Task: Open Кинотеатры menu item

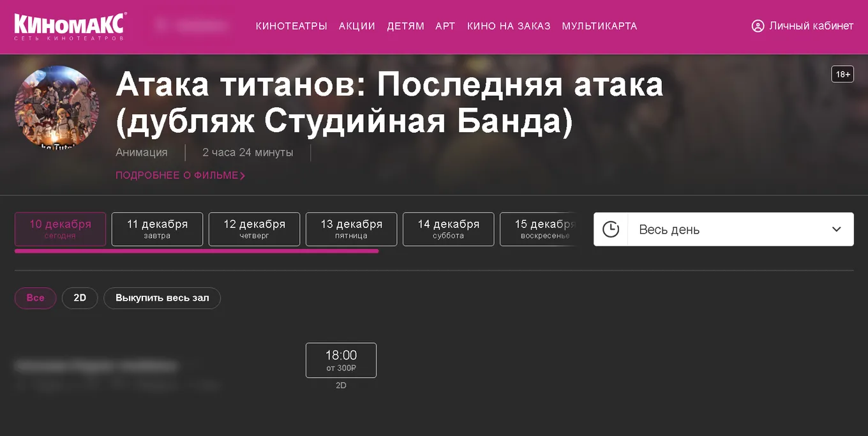Action: point(292,26)
